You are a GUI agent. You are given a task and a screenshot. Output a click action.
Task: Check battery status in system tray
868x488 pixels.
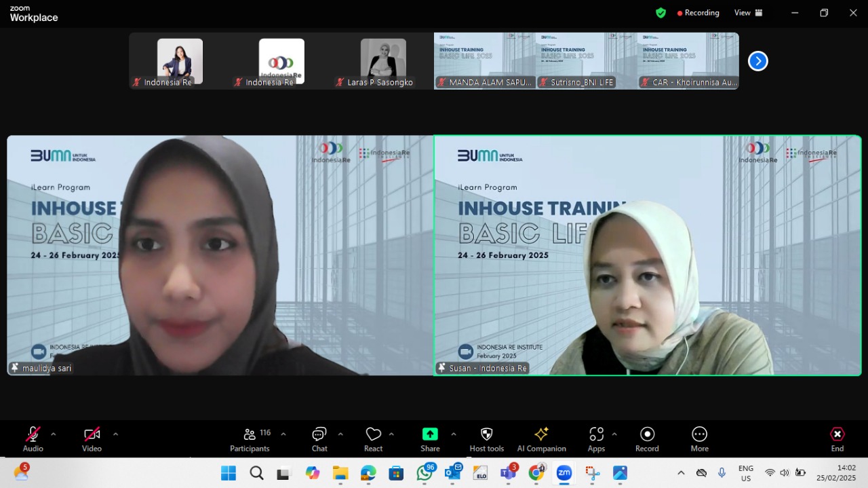[x=800, y=473]
